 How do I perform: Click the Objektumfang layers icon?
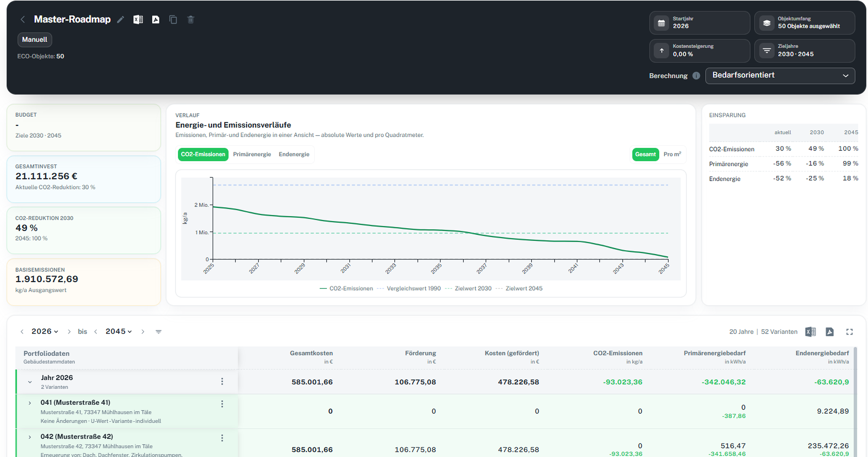[767, 23]
